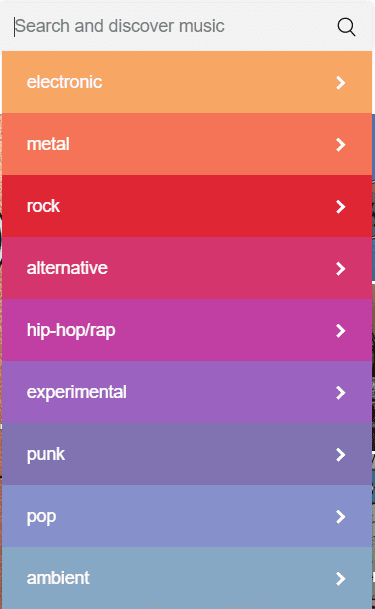This screenshot has width=375, height=609.
Task: Click the arrow icon next to punk
Action: [340, 454]
